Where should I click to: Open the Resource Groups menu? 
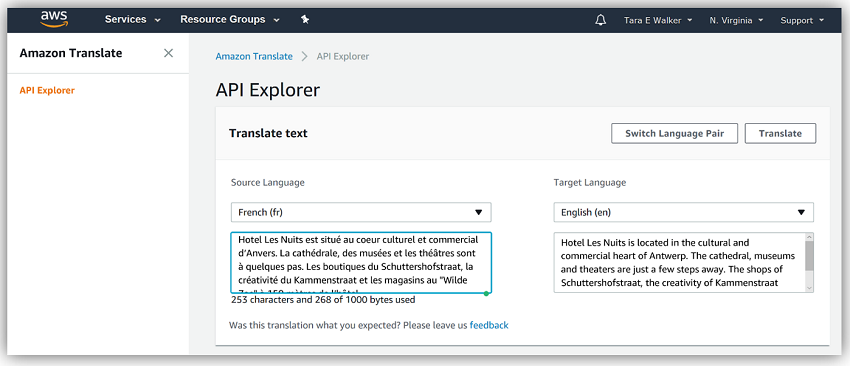pos(230,20)
